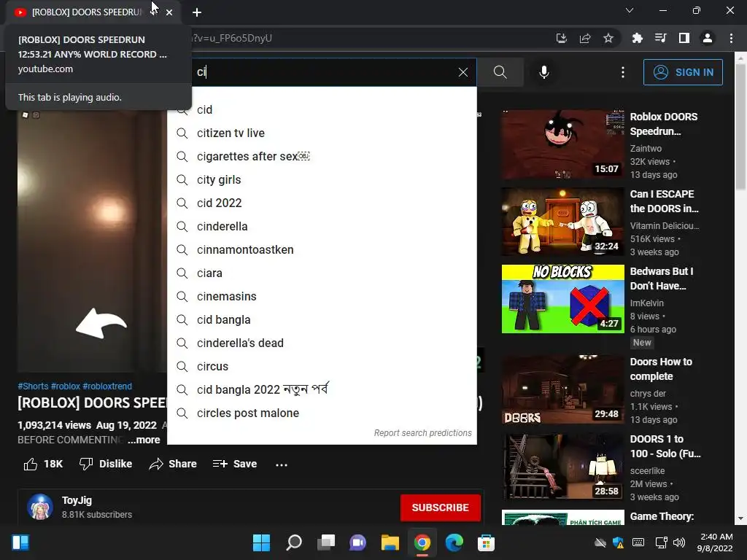Expand description with '...more'
Viewport: 747px width, 560px height.
[144, 440]
